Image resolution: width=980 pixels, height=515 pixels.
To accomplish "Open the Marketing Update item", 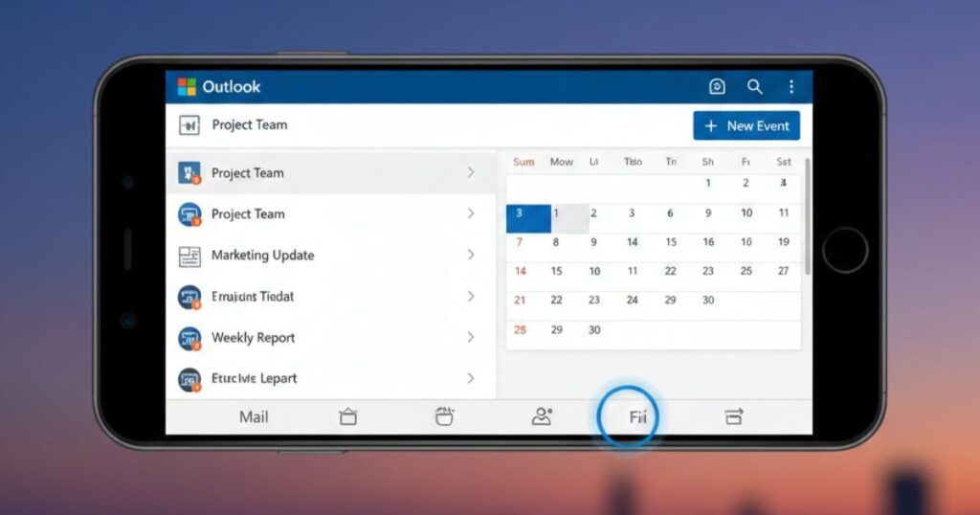I will 330,255.
